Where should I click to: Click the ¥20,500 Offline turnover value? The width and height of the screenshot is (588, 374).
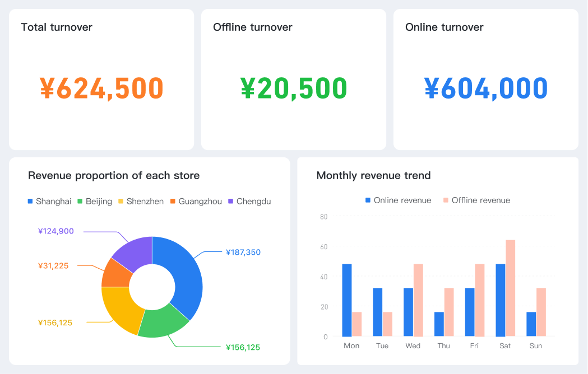[x=294, y=88]
